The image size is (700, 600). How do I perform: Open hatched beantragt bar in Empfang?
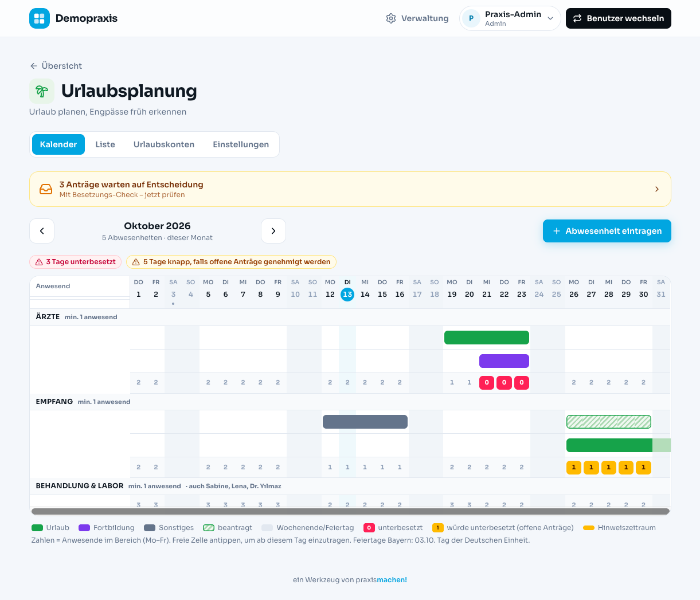tap(609, 422)
